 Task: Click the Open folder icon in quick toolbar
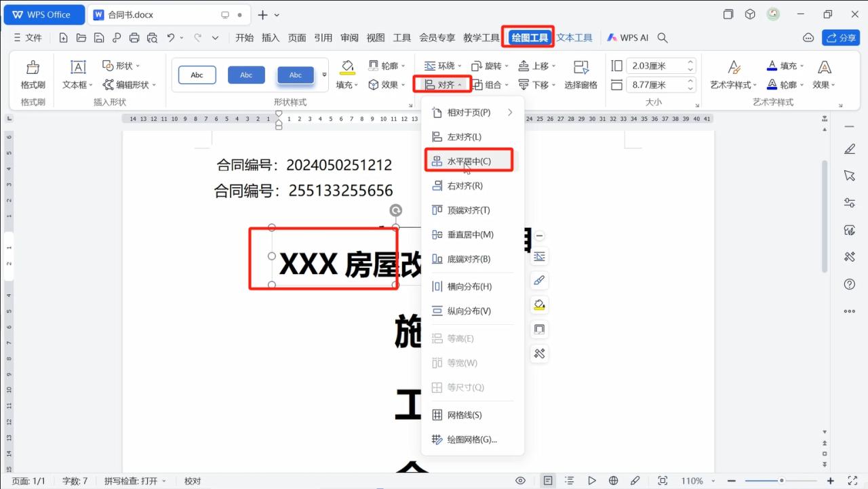(x=81, y=38)
